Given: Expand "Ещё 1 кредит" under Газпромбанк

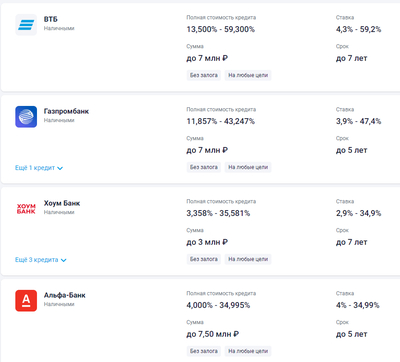Looking at the screenshot, I should click(39, 168).
